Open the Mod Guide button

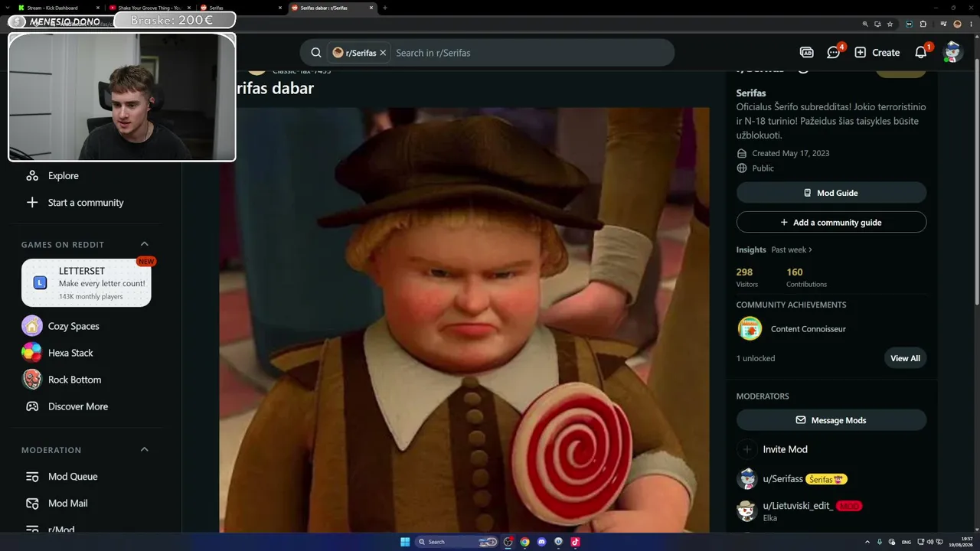click(x=831, y=193)
